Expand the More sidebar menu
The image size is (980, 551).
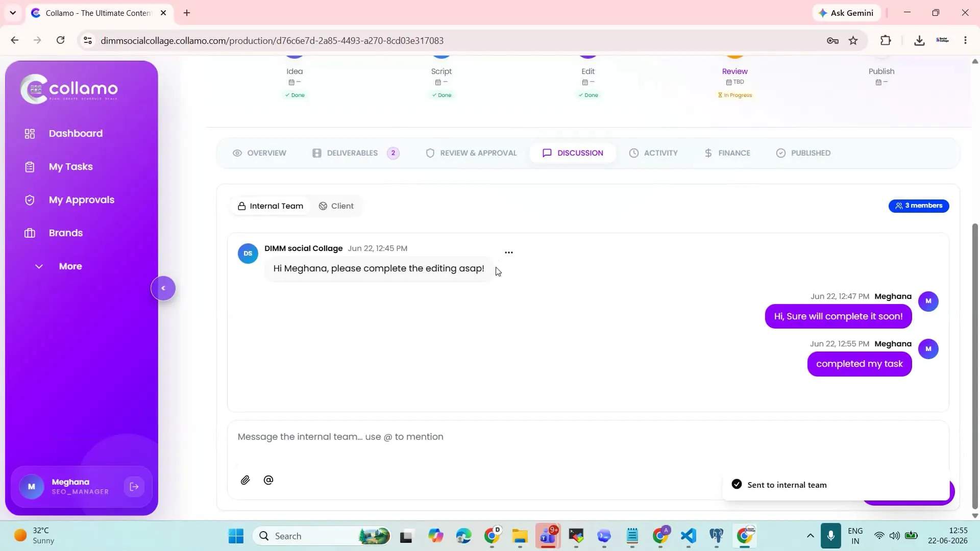click(x=59, y=266)
